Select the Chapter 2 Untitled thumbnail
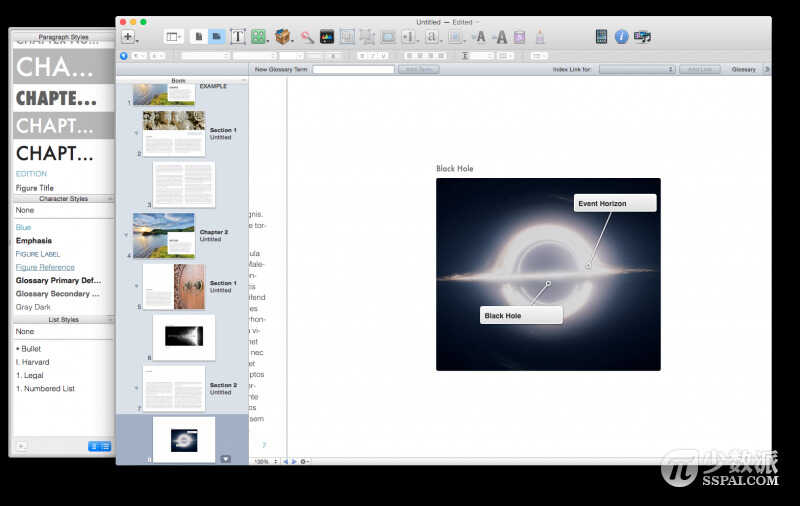Viewport: 800px width, 506px height. pos(164,236)
